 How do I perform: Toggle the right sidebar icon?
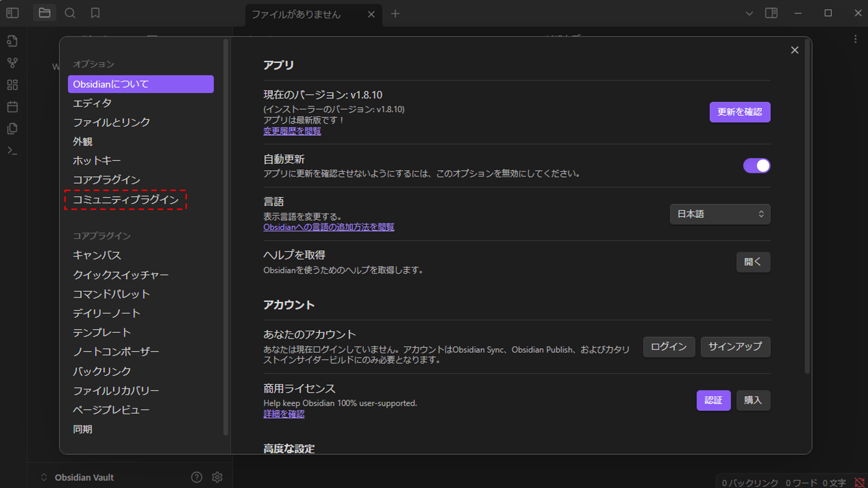pyautogui.click(x=771, y=13)
